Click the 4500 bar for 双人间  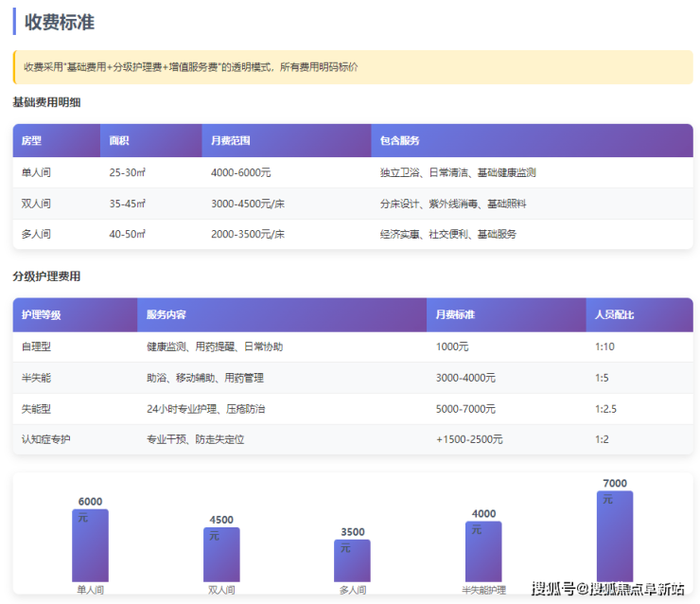click(221, 555)
